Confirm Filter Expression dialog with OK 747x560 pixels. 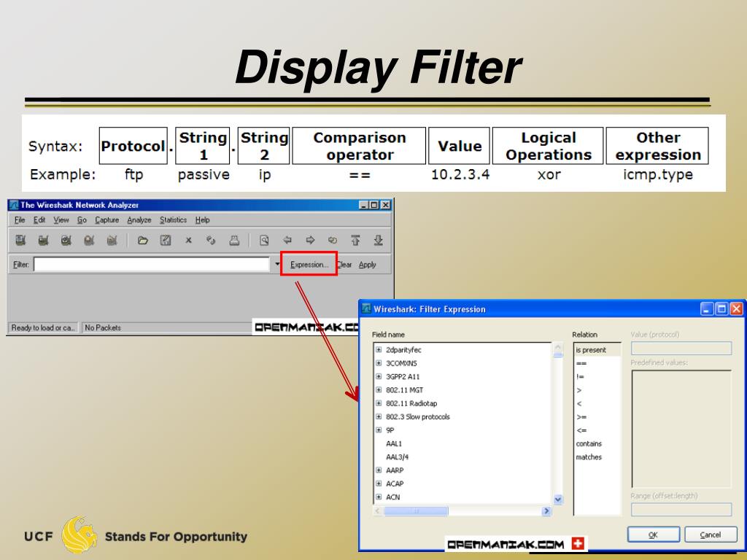653,534
